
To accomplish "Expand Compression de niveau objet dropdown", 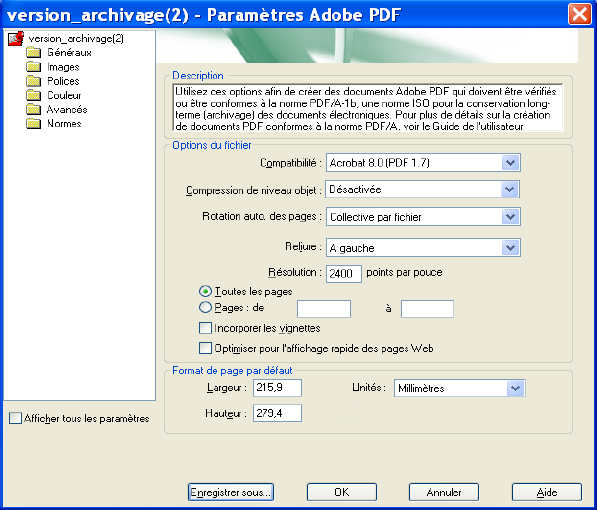I will 423,190.
